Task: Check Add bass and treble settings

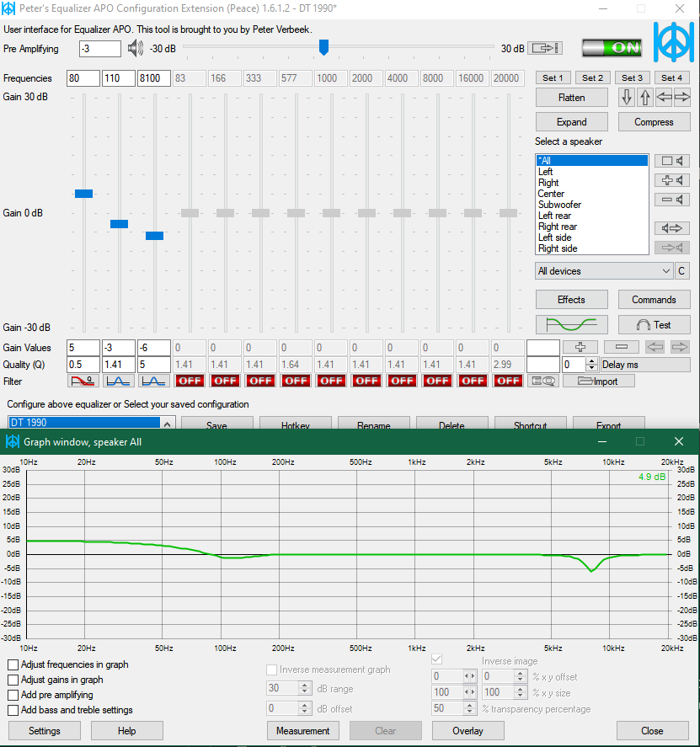Action: click(x=13, y=710)
